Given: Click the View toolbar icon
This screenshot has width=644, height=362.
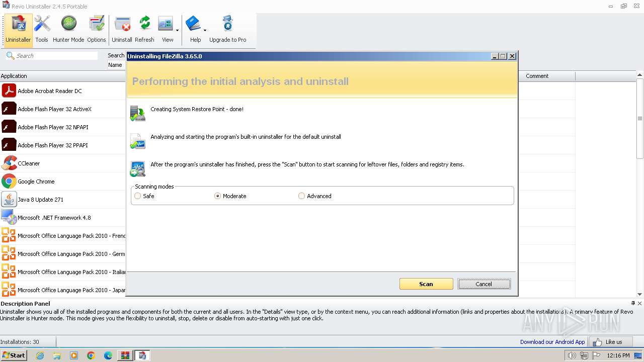Looking at the screenshot, I should point(166,30).
